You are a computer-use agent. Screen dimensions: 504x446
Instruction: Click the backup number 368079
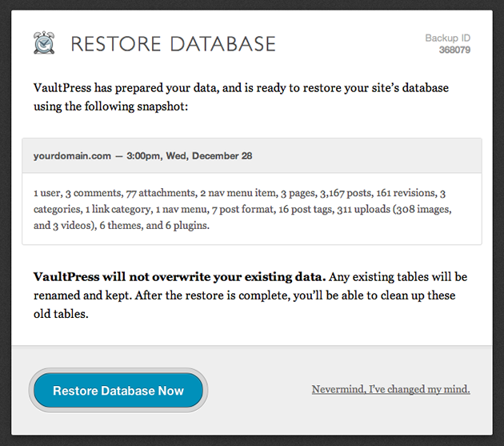[454, 50]
